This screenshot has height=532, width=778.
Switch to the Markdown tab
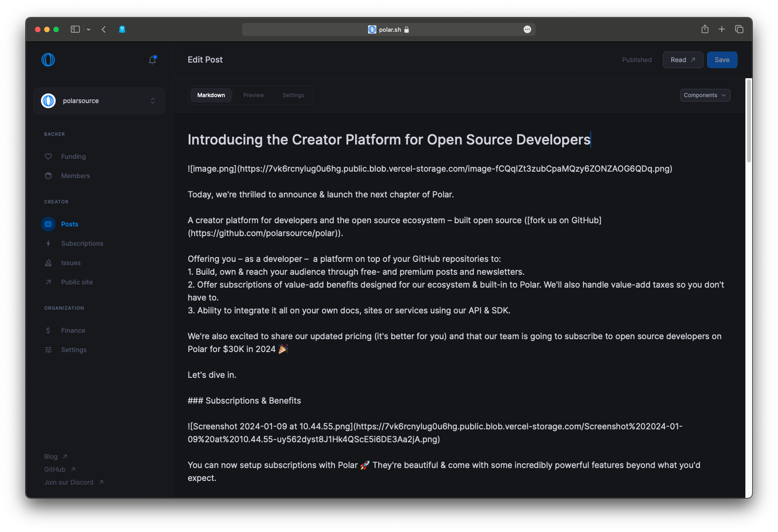[x=211, y=95]
